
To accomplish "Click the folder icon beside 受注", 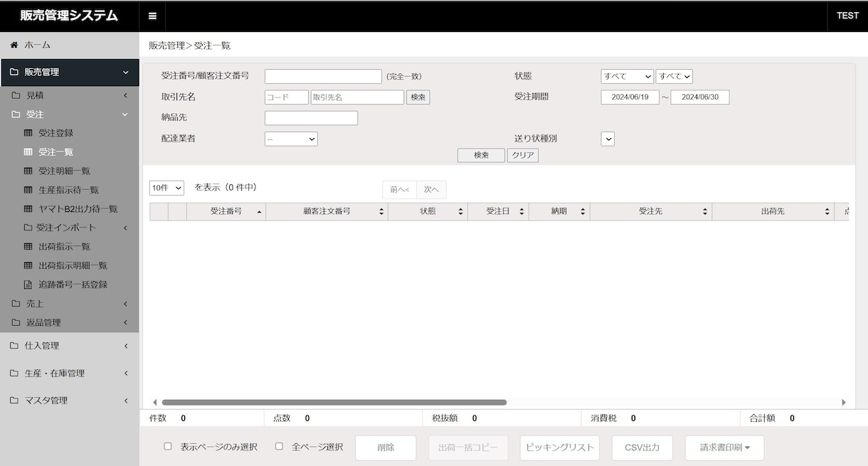I will tap(16, 115).
